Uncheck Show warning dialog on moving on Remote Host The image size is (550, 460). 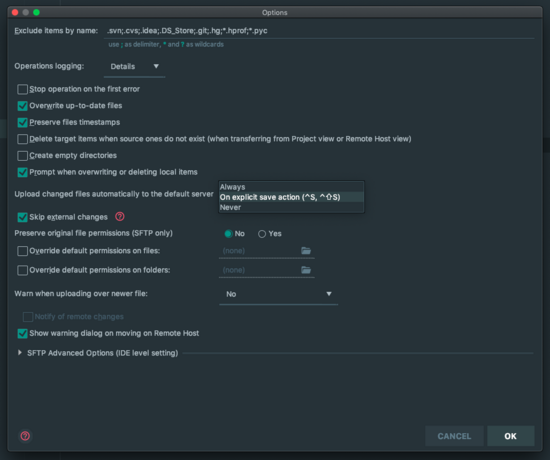pyautogui.click(x=22, y=333)
